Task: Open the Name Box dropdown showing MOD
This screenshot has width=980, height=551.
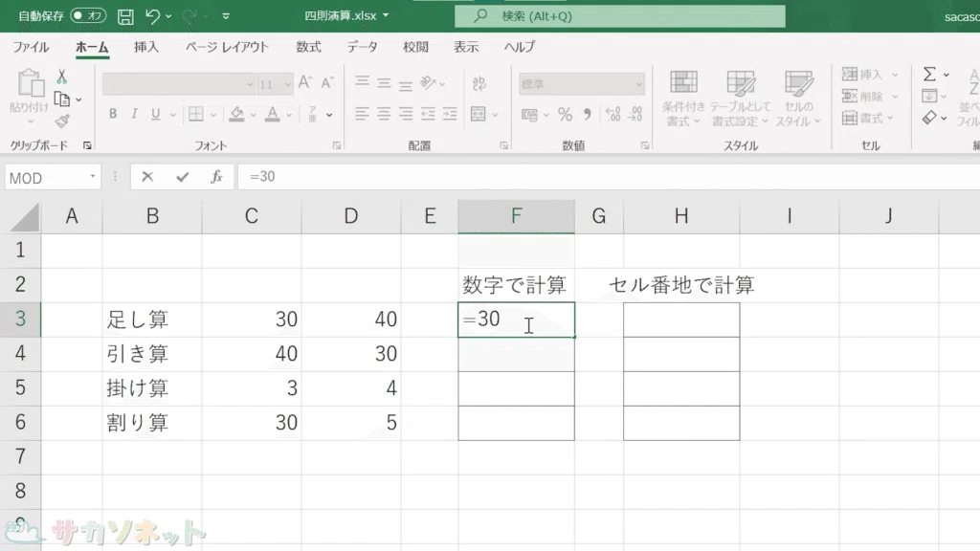Action: click(93, 177)
